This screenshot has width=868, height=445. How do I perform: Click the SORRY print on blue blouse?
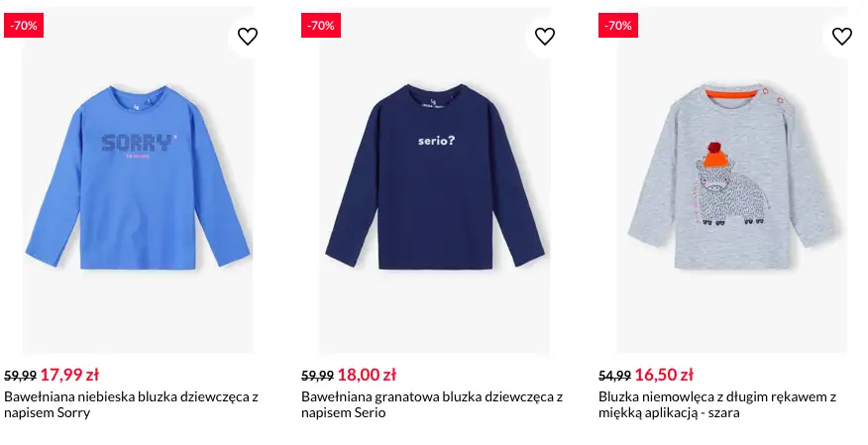137,143
